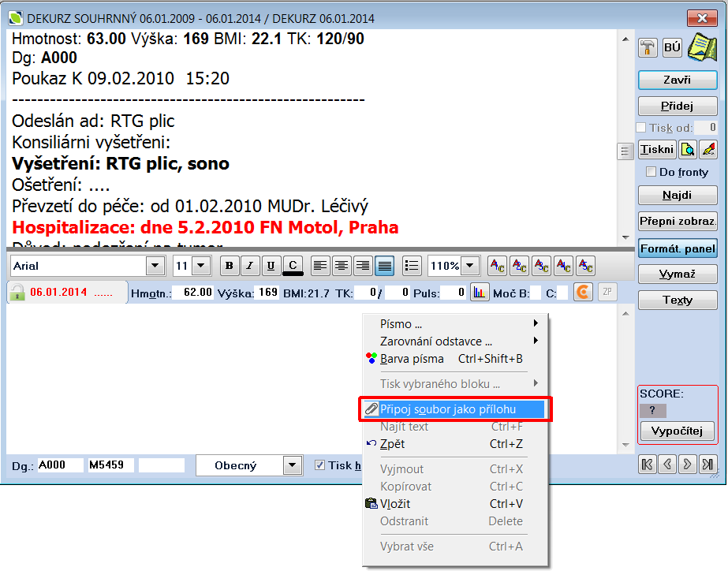Screen dimensions: 728x571
Task: Apply text style preset 3
Action: tap(541, 266)
